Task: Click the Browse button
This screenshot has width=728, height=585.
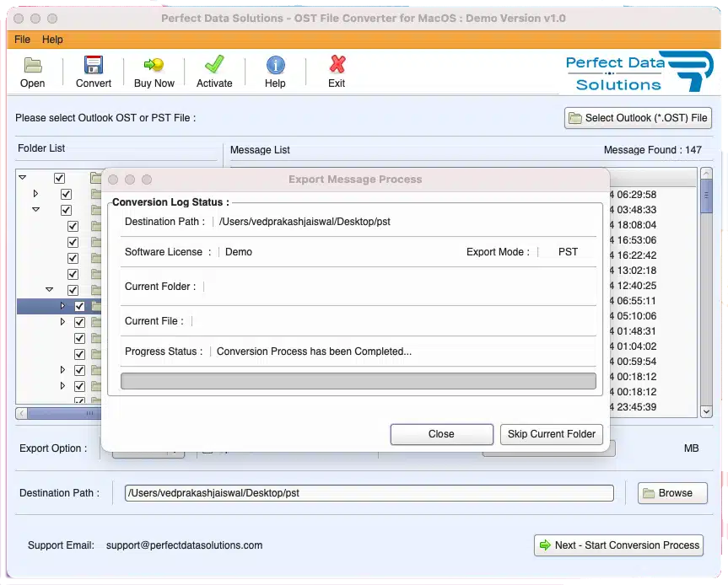Action: point(672,492)
